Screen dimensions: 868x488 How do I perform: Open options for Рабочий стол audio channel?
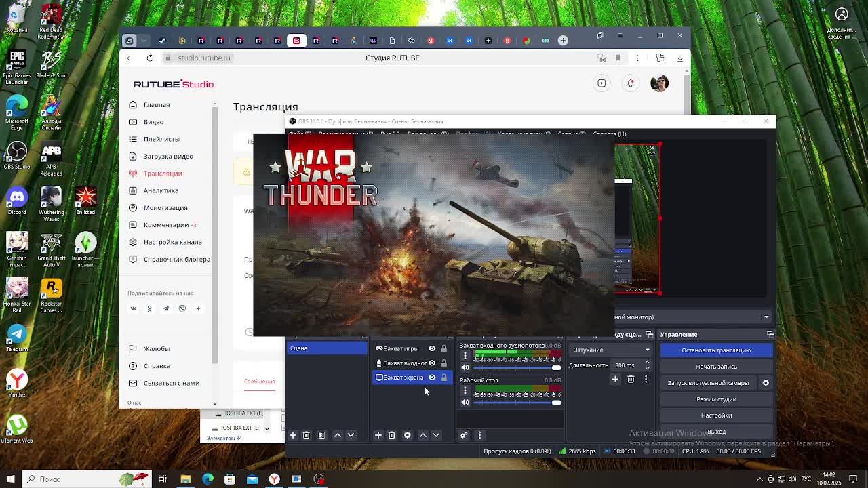click(465, 390)
